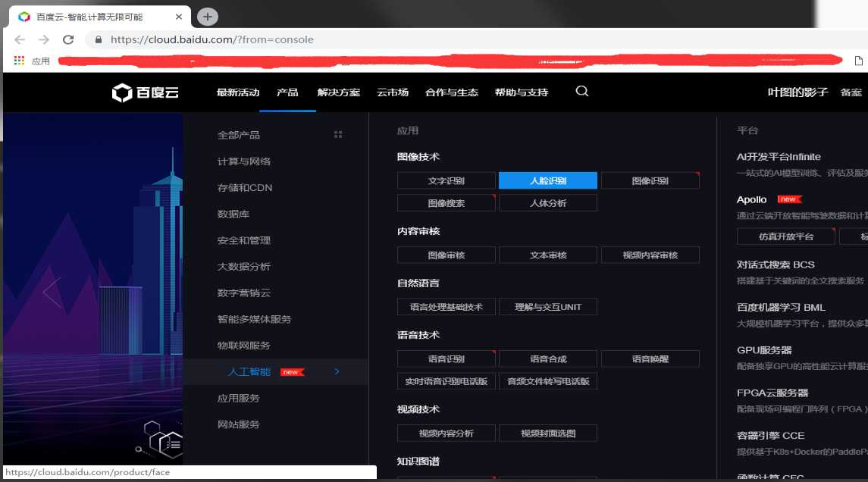
Task: Open 人体分析 product
Action: coord(548,203)
